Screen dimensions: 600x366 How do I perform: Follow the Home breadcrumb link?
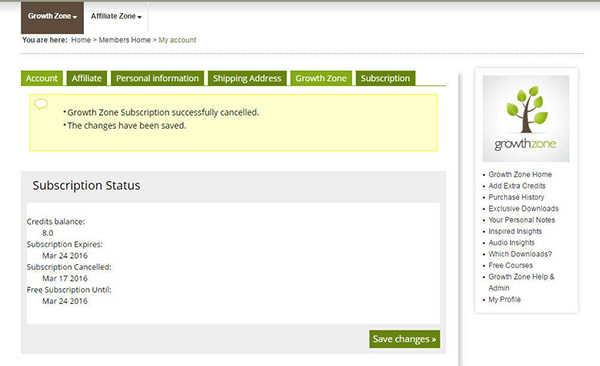pyautogui.click(x=81, y=40)
